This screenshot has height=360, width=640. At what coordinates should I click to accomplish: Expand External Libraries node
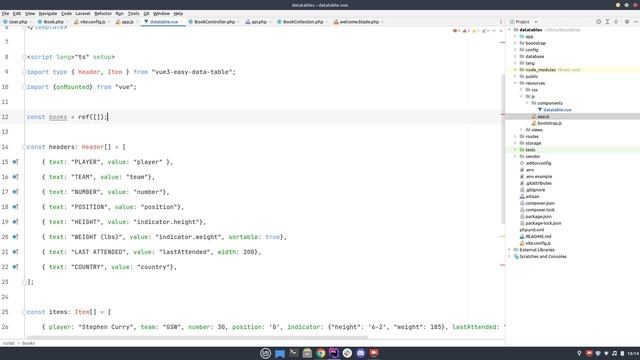pyautogui.click(x=510, y=250)
